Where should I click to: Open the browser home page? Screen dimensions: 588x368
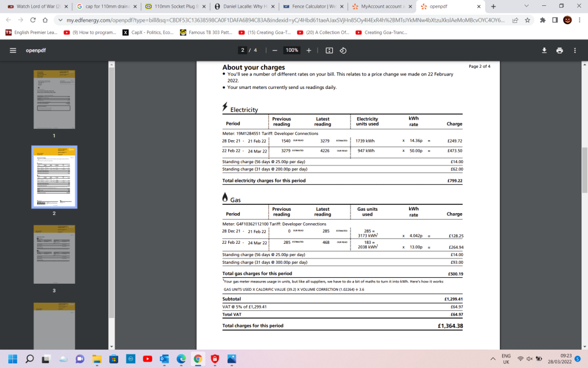point(45,20)
